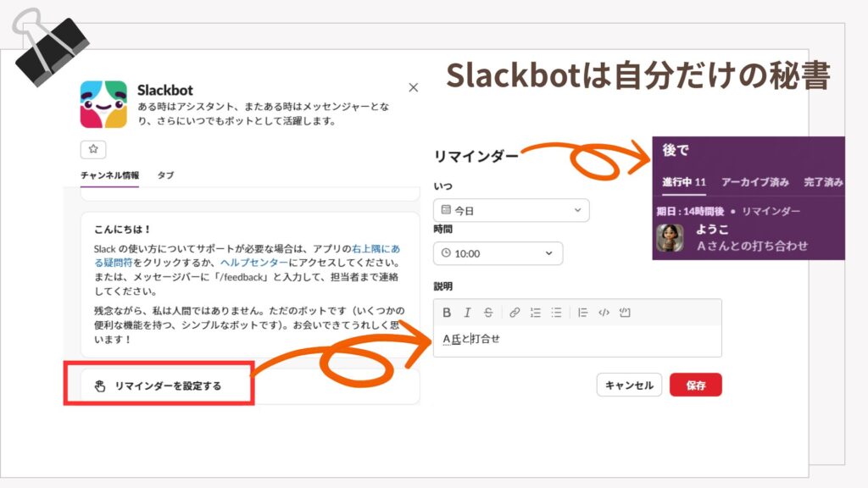This screenshot has width=868, height=488.
Task: Click the いつ field label
Action: tap(442, 186)
